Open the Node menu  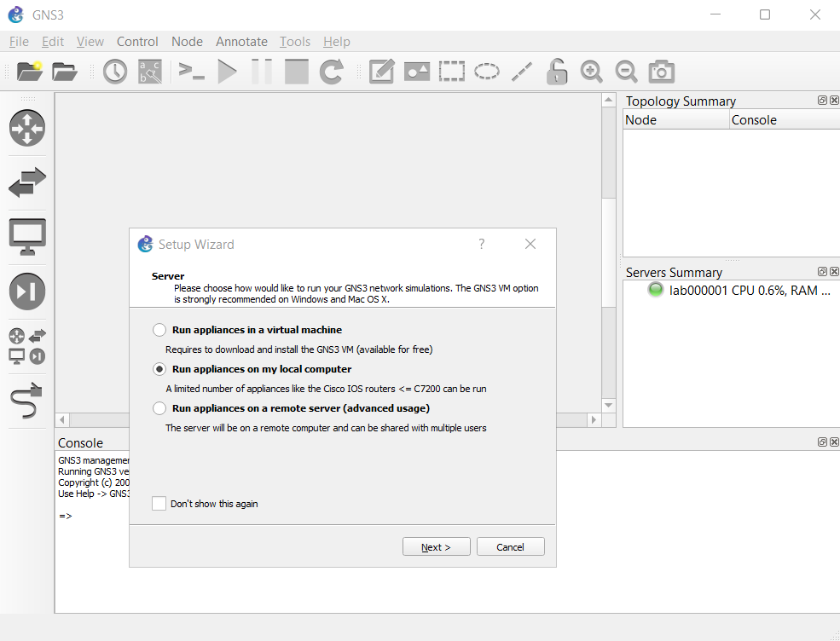187,42
